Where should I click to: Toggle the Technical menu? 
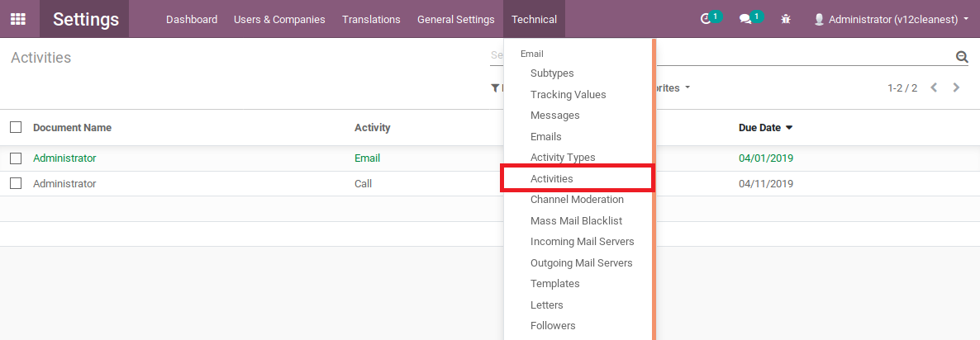(x=534, y=19)
